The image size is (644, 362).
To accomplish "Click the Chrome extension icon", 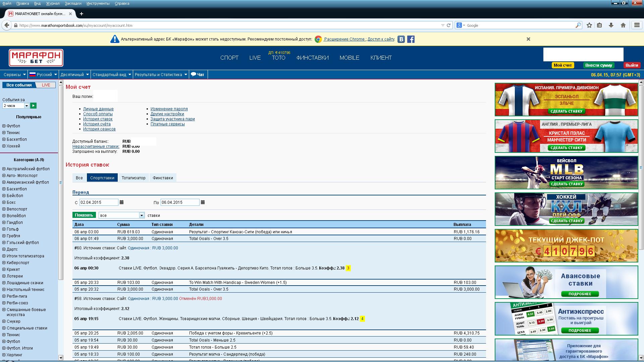I will 318,39.
